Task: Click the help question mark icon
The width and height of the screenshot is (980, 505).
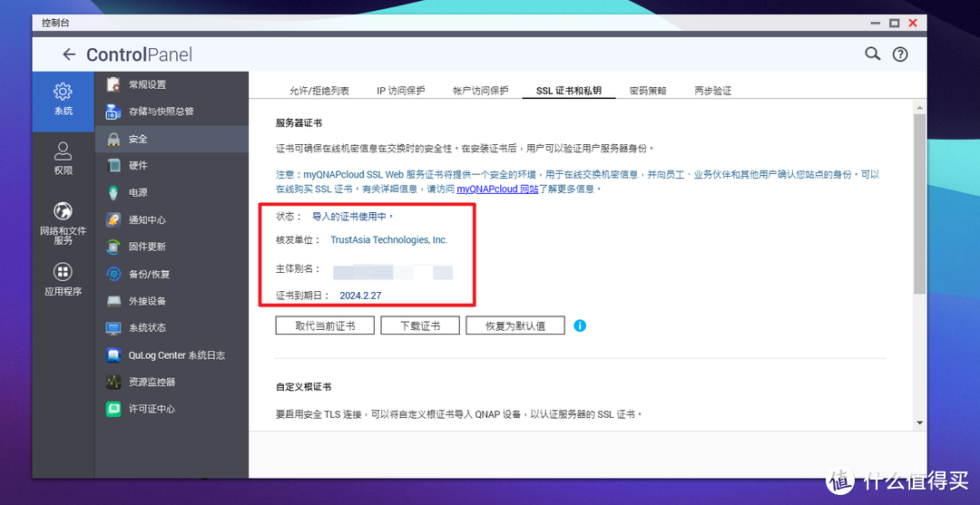Action: pos(899,54)
